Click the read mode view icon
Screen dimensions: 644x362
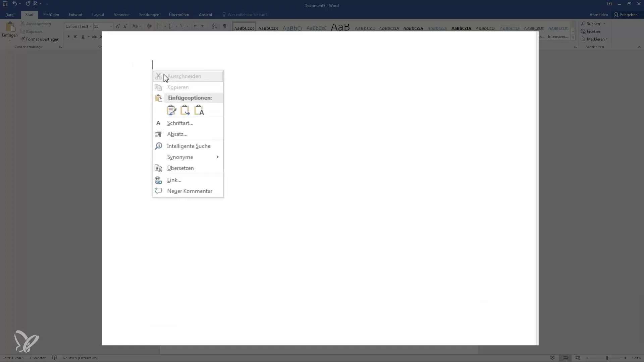coord(552,358)
